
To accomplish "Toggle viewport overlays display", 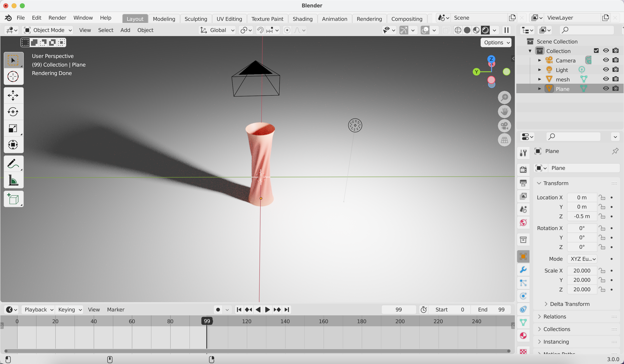I will click(x=425, y=30).
